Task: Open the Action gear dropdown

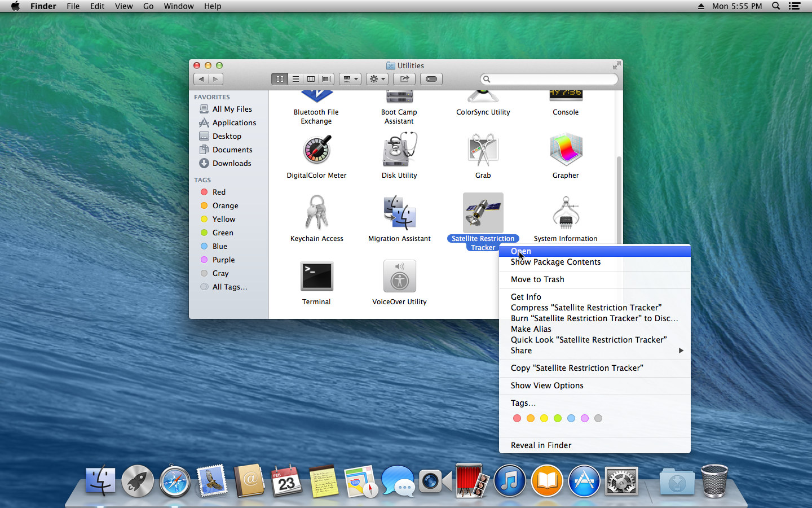Action: pos(377,79)
